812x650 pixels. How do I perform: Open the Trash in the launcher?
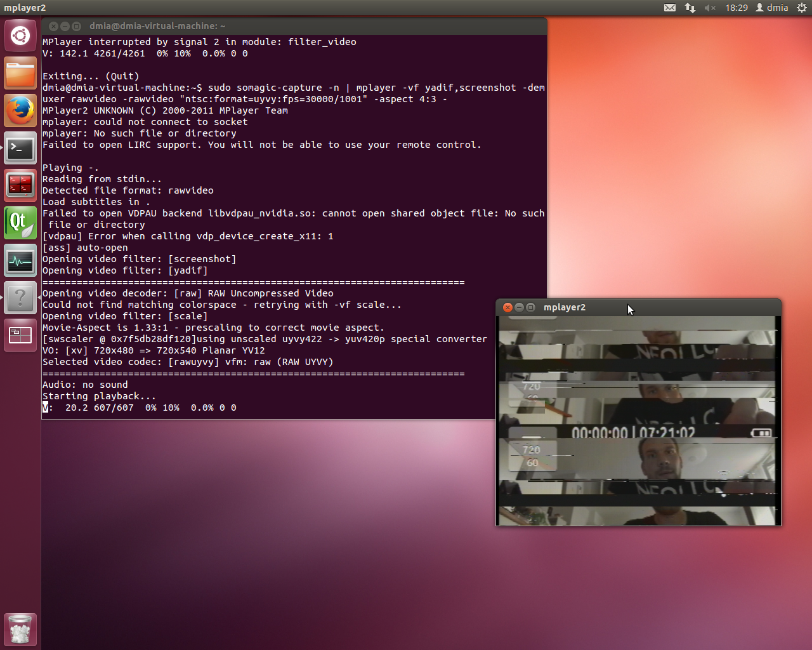pyautogui.click(x=20, y=629)
